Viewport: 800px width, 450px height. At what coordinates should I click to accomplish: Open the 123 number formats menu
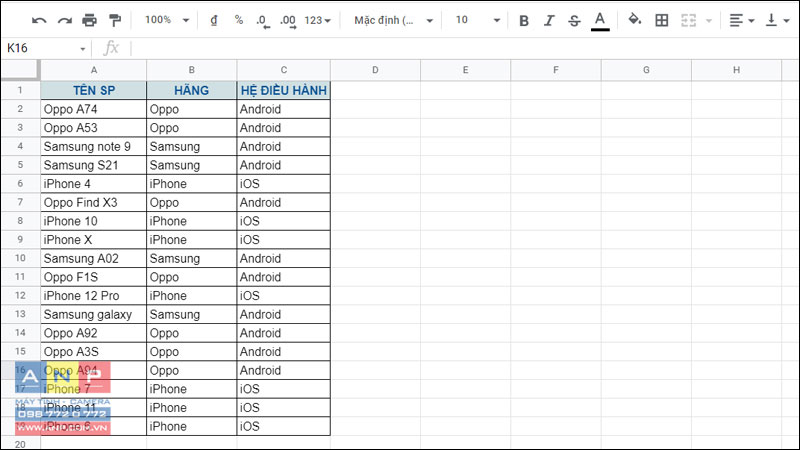click(317, 20)
